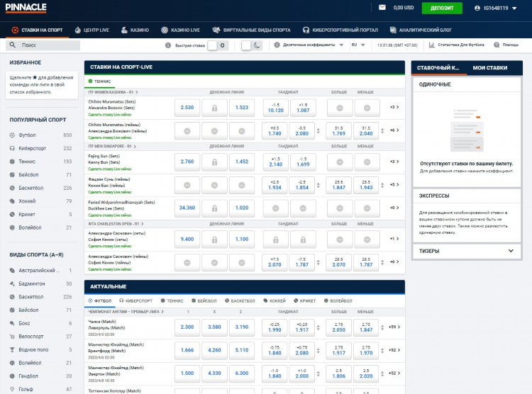Screen dimensions: 532x394
Task: Step total line arrows in Челси row
Action: click(x=382, y=327)
